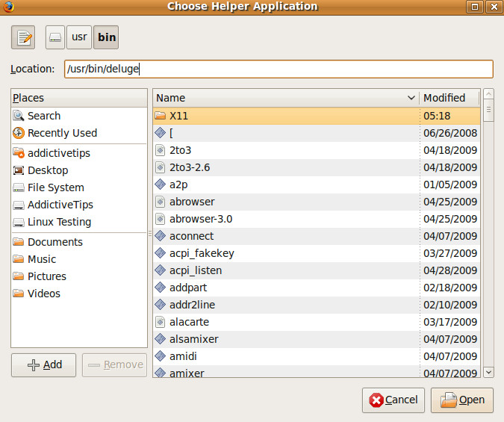
Task: Select the alsamixer file
Action: pos(317,339)
